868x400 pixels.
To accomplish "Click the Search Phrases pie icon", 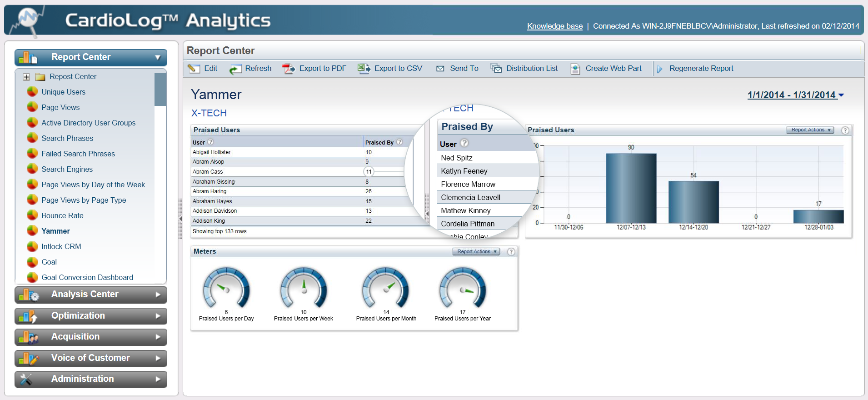I will (32, 138).
